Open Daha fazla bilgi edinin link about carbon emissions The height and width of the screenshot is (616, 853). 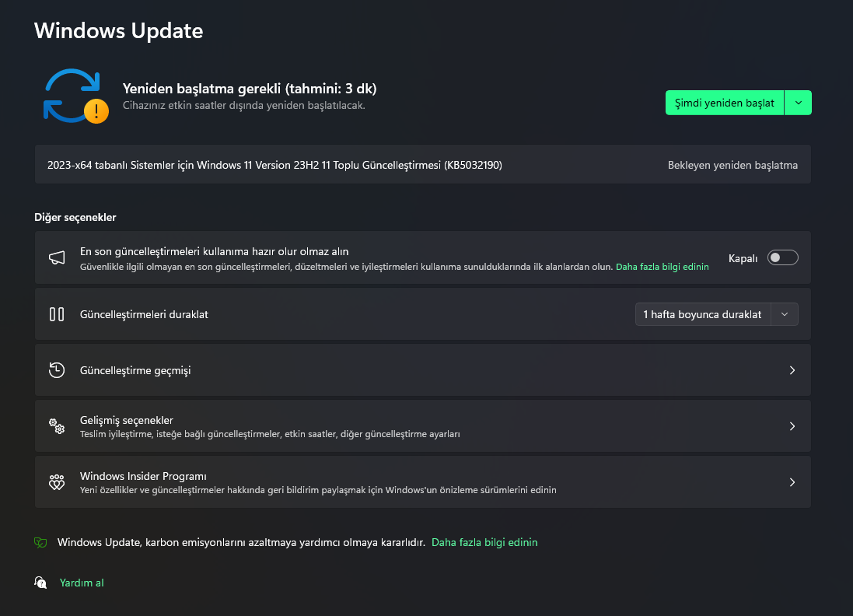tap(484, 543)
